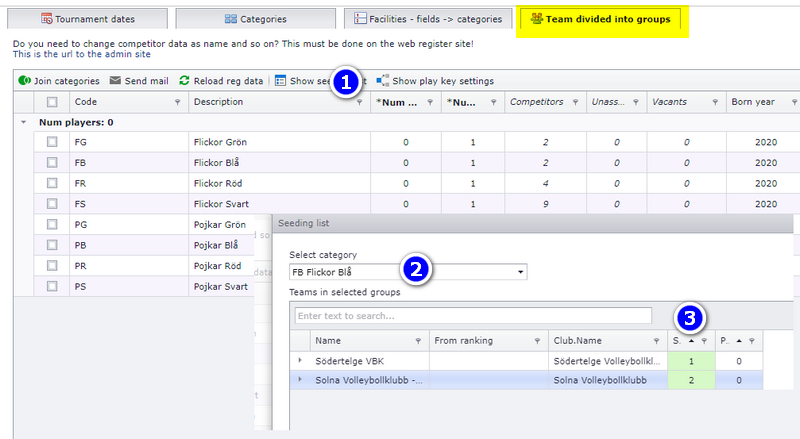Check the FR Flickor Röd row checkbox
The height and width of the screenshot is (439, 800).
52,183
